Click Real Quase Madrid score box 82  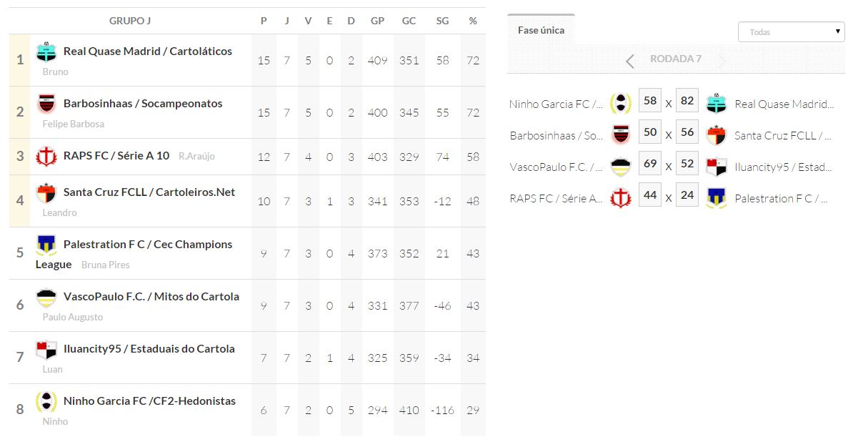point(687,102)
